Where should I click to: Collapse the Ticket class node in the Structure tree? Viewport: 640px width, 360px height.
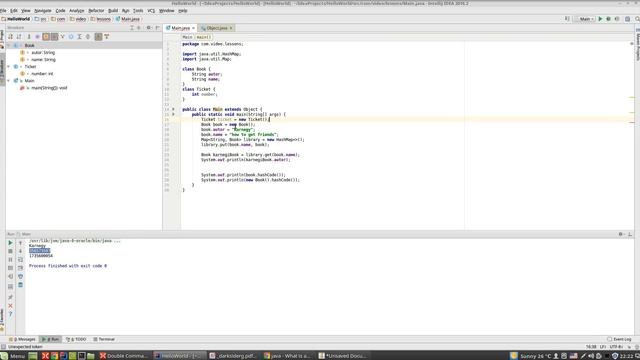click(x=9, y=67)
